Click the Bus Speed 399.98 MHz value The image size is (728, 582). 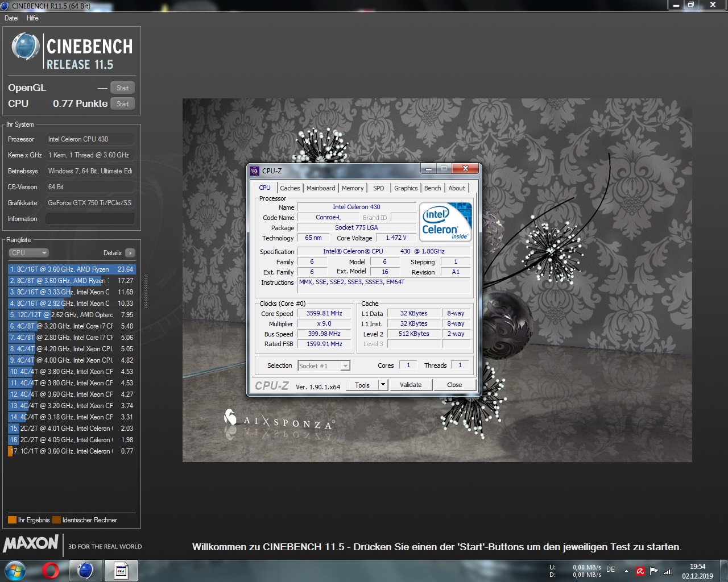click(x=324, y=334)
